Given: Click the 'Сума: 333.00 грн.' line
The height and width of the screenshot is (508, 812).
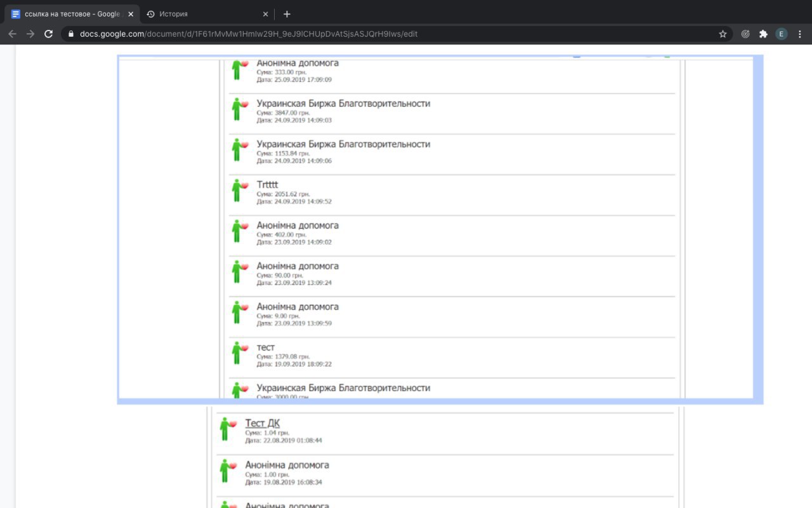Looking at the screenshot, I should (x=282, y=72).
